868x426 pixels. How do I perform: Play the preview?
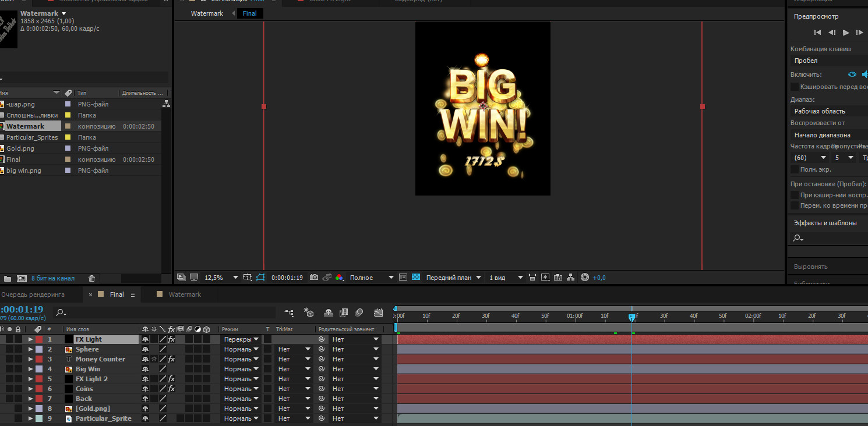(x=846, y=33)
